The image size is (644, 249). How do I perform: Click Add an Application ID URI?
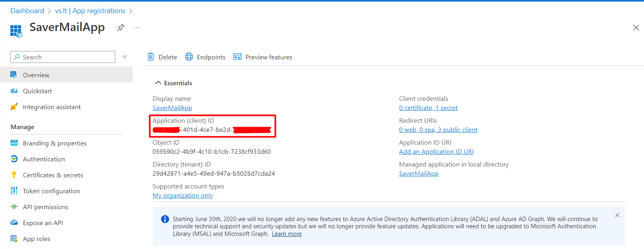point(436,151)
